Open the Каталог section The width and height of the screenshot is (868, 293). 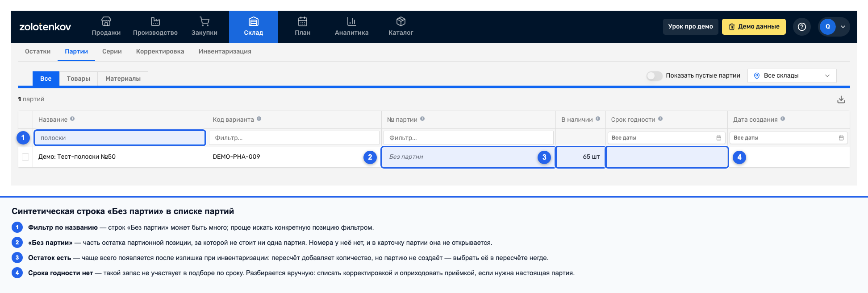coord(401,27)
